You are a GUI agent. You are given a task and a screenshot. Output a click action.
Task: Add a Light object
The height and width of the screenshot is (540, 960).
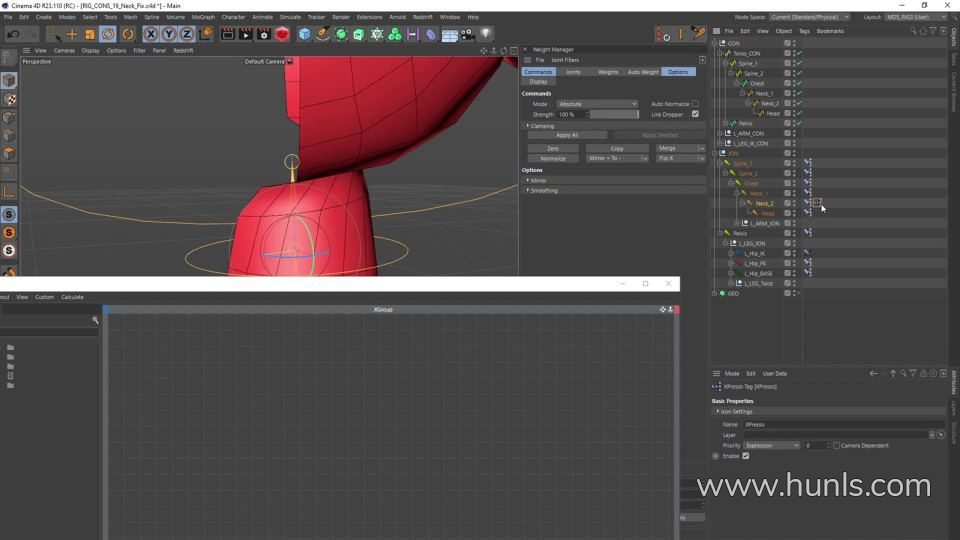pos(486,34)
